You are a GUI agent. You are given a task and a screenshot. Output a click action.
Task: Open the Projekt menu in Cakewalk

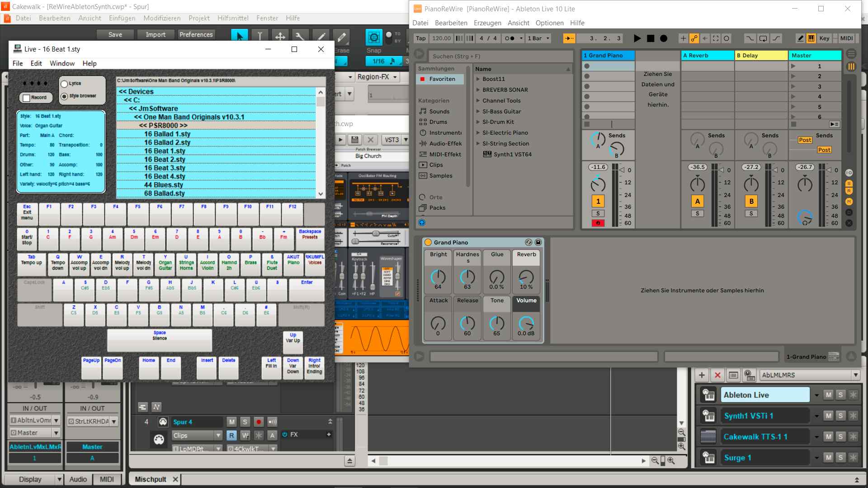coord(199,18)
